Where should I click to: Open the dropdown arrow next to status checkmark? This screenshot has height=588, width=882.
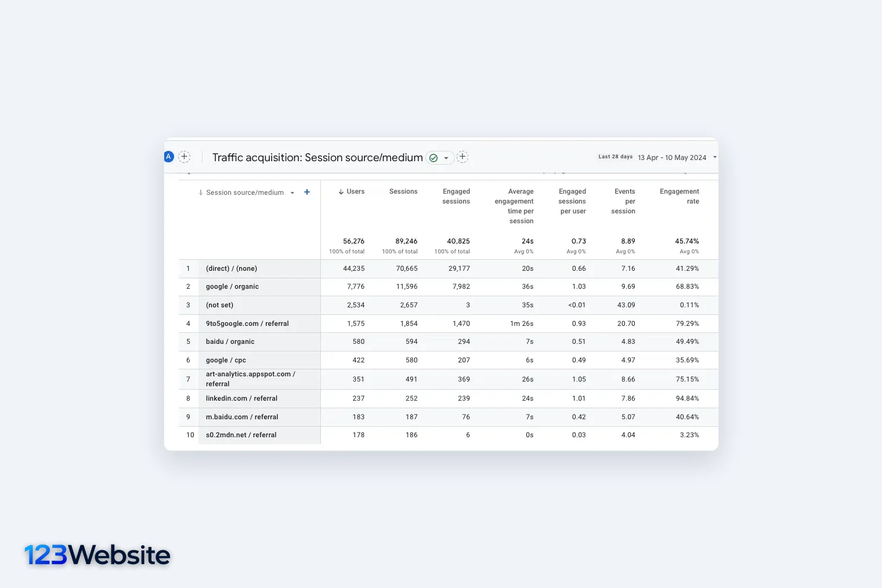click(446, 158)
